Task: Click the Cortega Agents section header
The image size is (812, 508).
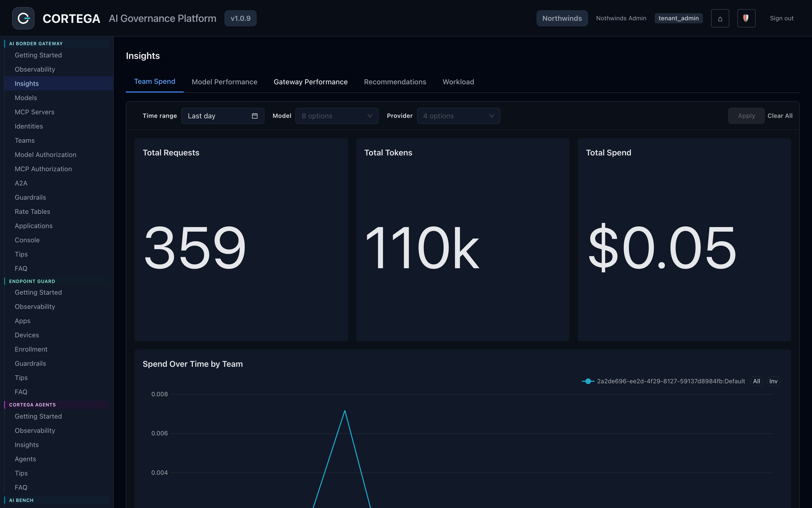Action: 57,405
